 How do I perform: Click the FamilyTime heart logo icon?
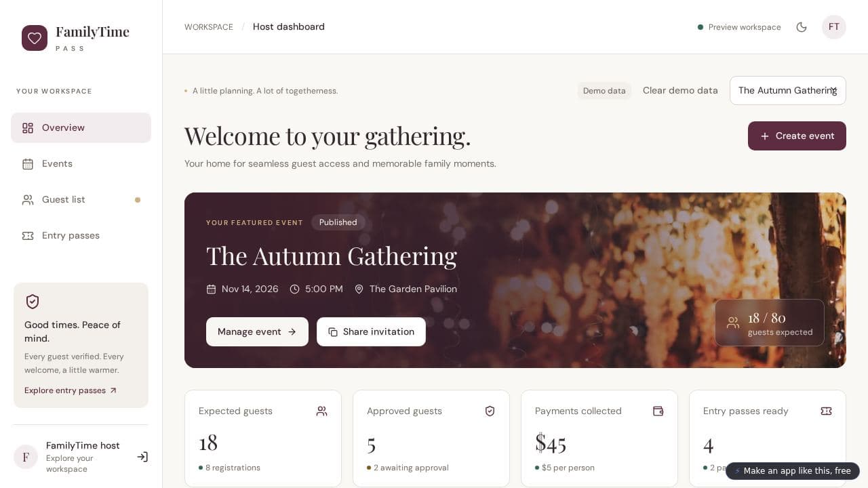[x=35, y=38]
